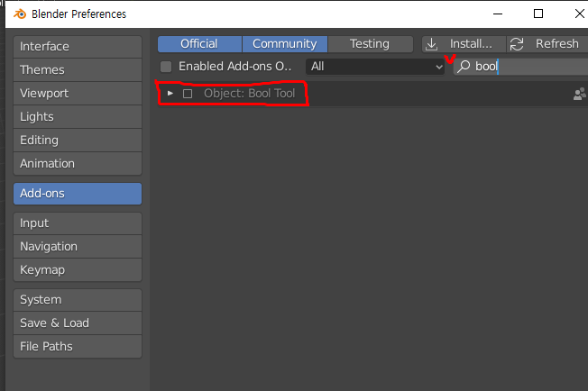Toggle the Testing add-ons filter
The image size is (588, 391).
371,44
